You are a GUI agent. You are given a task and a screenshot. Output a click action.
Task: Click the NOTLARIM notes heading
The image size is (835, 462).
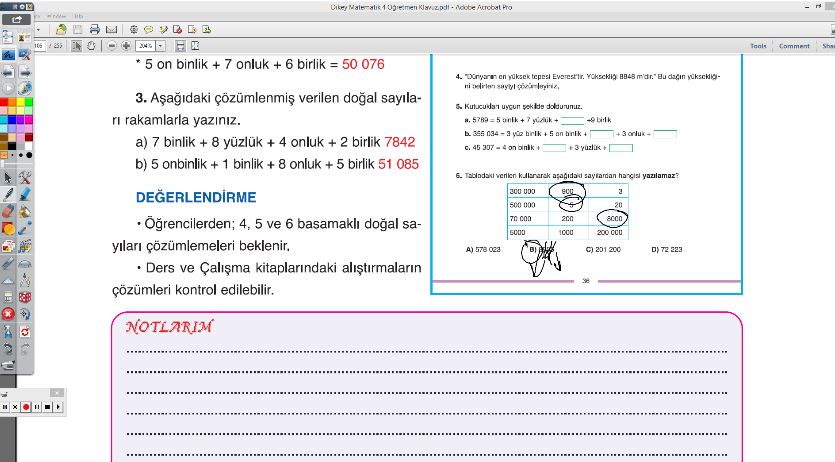(x=169, y=326)
